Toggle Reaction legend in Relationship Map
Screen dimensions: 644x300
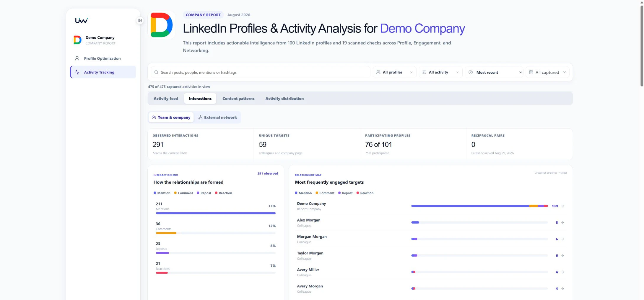pyautogui.click(x=365, y=193)
